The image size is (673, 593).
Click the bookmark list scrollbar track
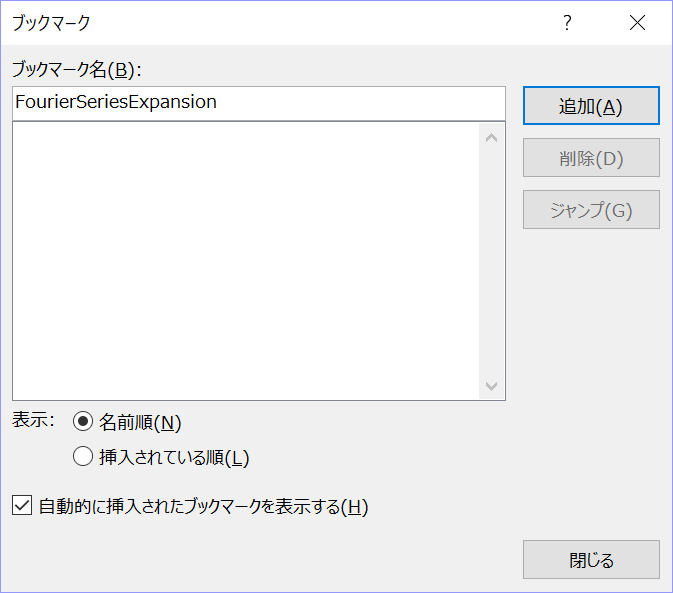pos(491,260)
